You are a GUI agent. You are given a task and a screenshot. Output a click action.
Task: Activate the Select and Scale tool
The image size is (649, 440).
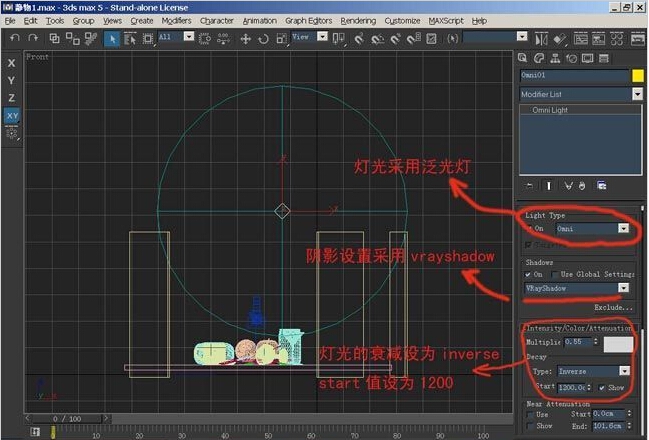(281, 39)
